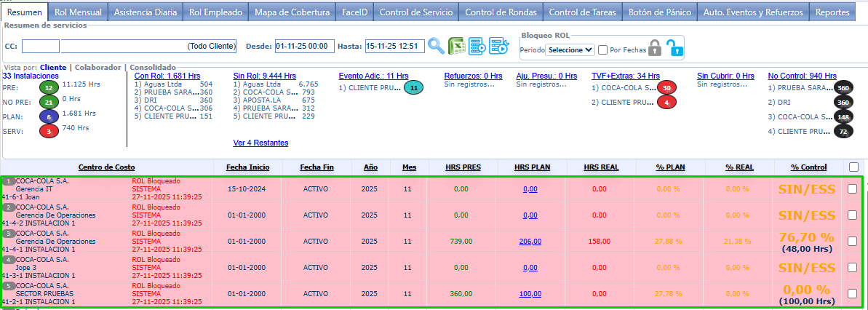868x310 pixels.
Task: Toggle the select-all checkbox in table header
Action: 853,167
